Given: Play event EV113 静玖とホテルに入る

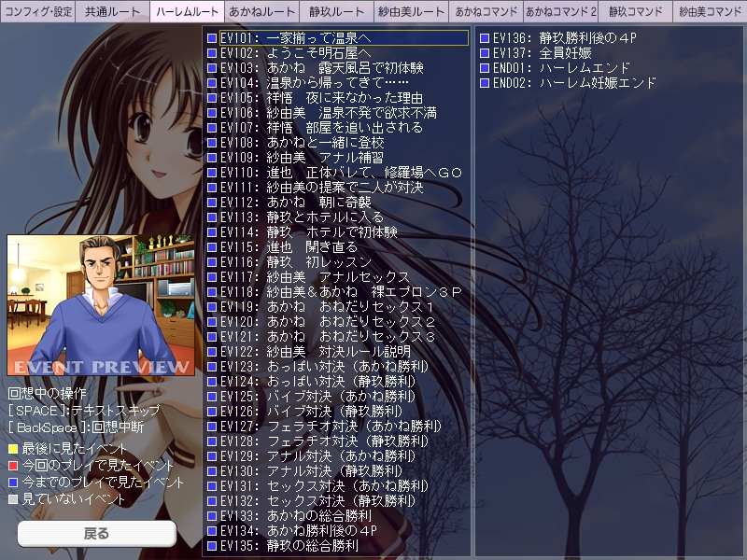Looking at the screenshot, I should pyautogui.click(x=302, y=217).
